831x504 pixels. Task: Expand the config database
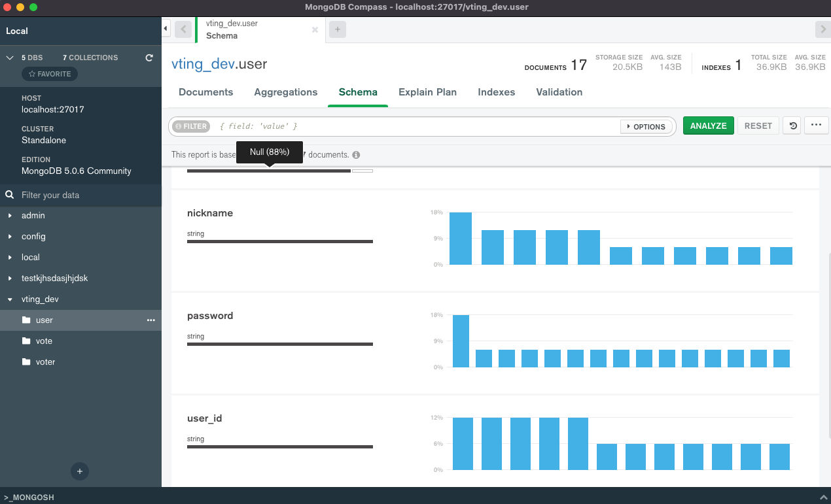[x=10, y=236]
